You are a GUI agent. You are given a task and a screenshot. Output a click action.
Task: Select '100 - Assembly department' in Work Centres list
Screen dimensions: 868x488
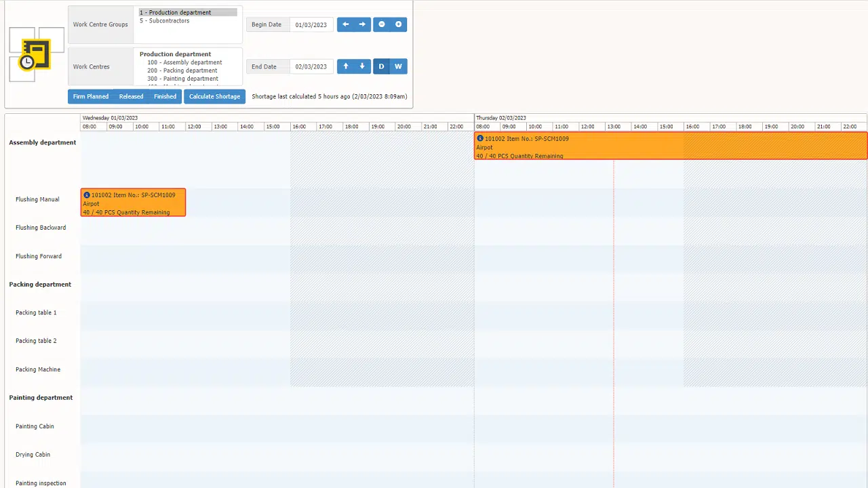(x=184, y=62)
